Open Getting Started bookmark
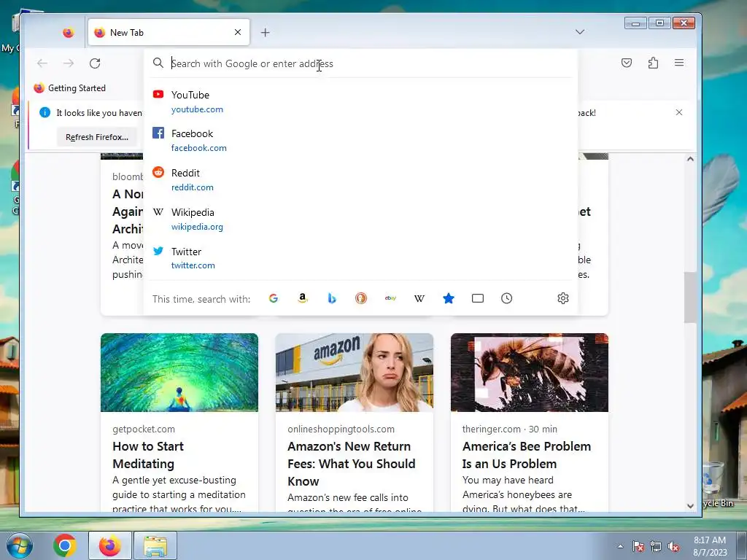 pos(70,88)
